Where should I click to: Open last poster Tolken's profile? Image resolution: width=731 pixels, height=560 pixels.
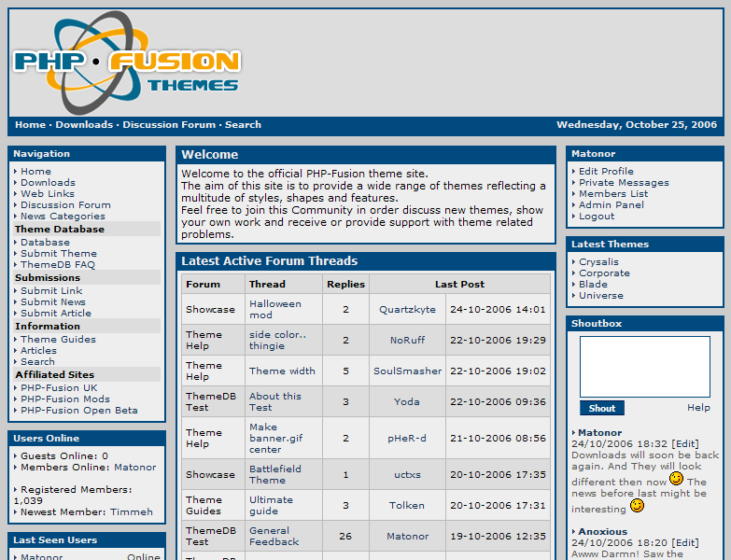tap(407, 505)
